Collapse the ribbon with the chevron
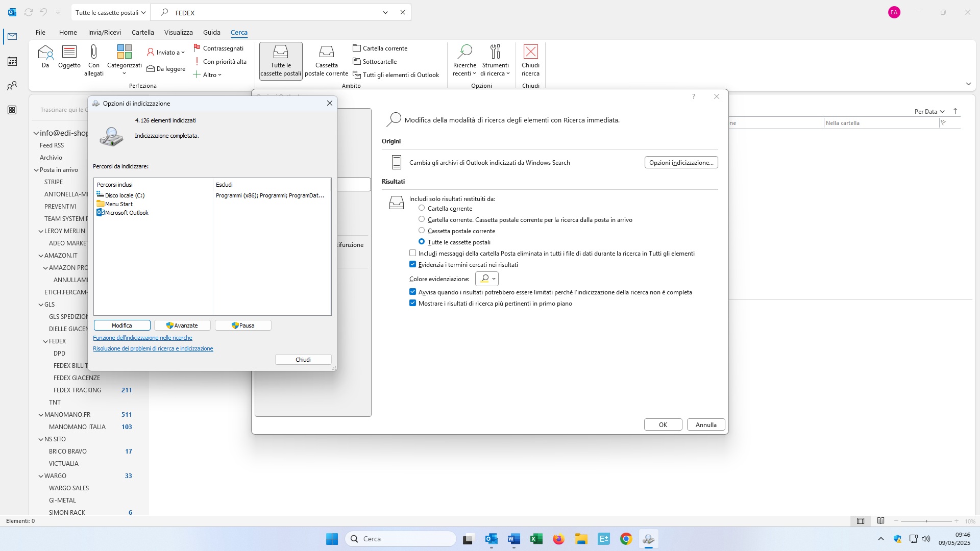980x551 pixels. [x=968, y=84]
